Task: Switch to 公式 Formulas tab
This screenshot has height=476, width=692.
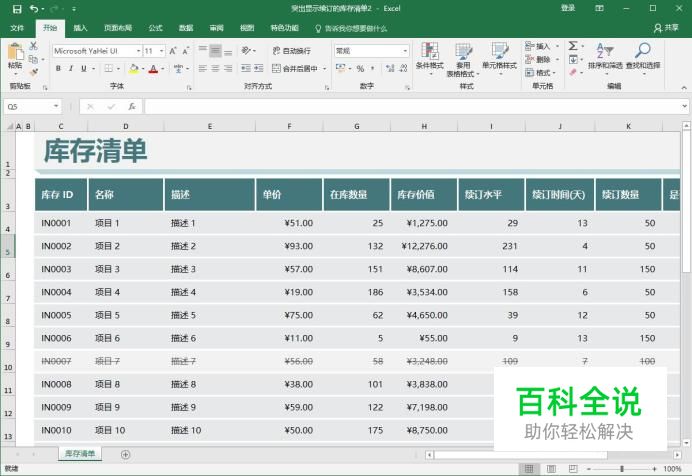Action: [155, 28]
